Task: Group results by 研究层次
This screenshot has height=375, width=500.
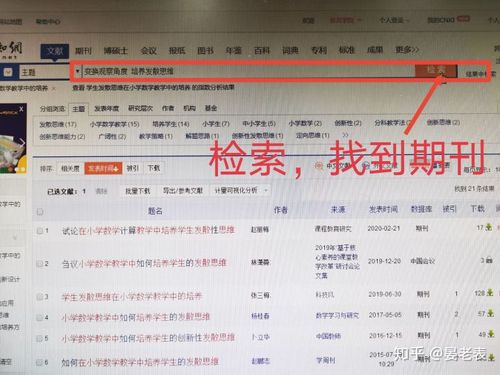Action: click(140, 108)
